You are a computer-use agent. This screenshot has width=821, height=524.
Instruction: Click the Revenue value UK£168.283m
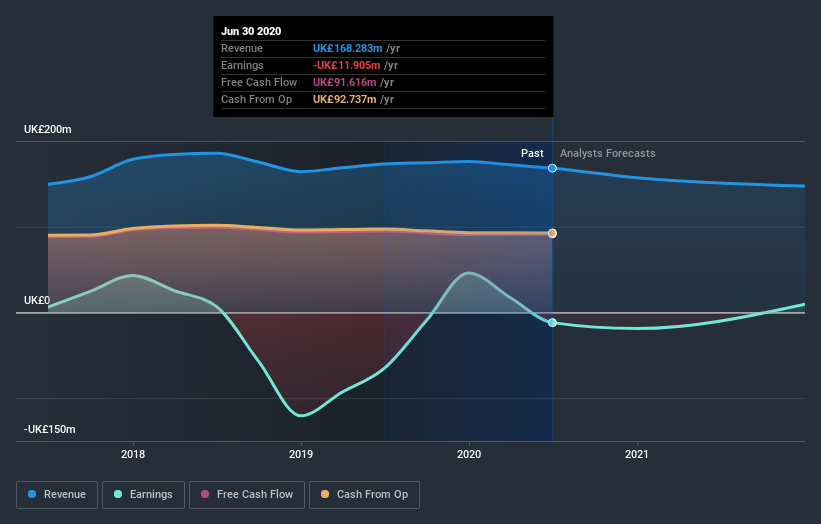click(x=348, y=48)
